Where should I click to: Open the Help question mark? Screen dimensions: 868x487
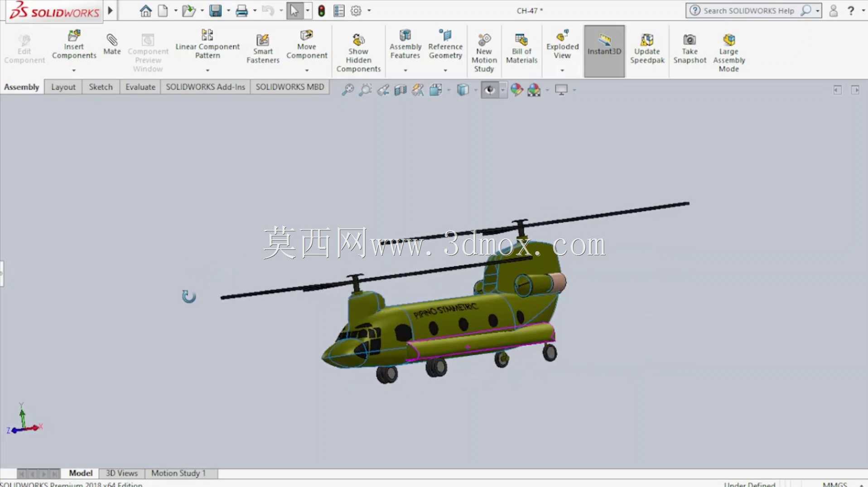(851, 10)
